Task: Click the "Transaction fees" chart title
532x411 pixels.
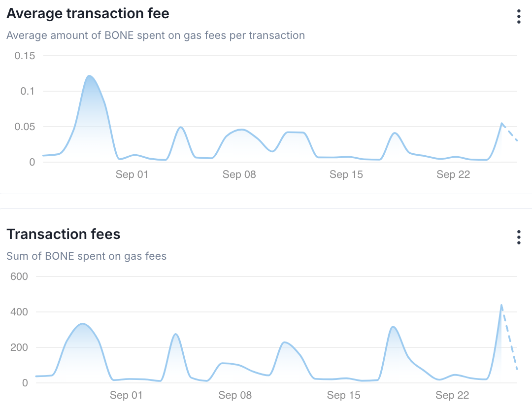Action: click(64, 234)
